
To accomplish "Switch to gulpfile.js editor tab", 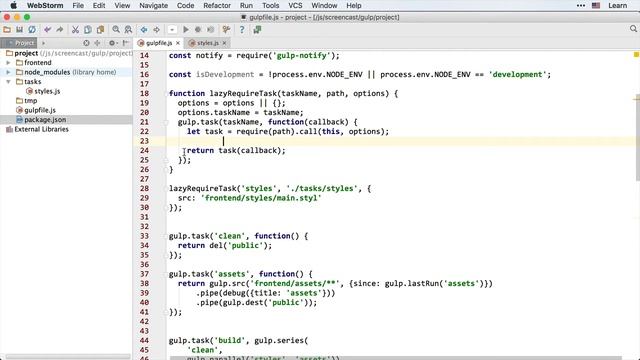I will click(158, 43).
